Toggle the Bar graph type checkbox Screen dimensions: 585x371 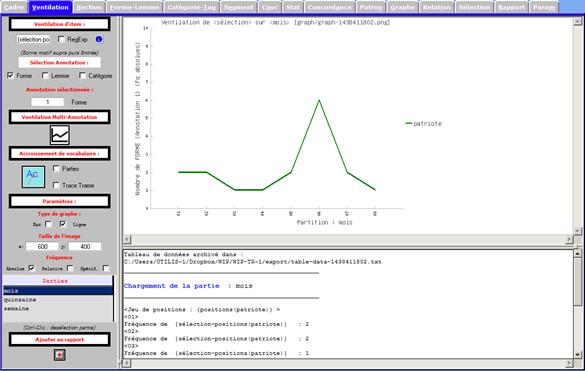point(48,224)
